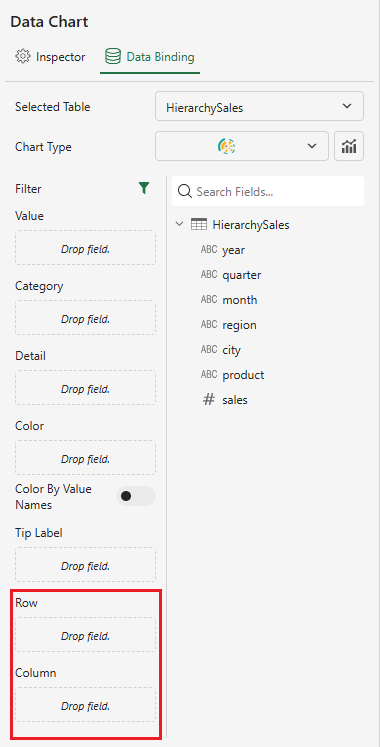Click the ABC type icon beside product
This screenshot has width=380, height=747.
209,374
